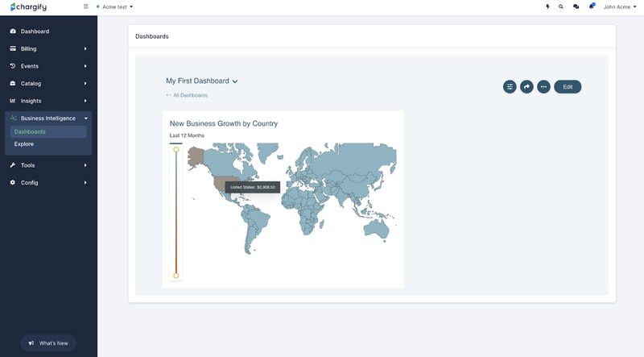Screen dimensions: 644x357
Task: Expand the Catalog submenu arrow
Action: pyautogui.click(x=85, y=83)
